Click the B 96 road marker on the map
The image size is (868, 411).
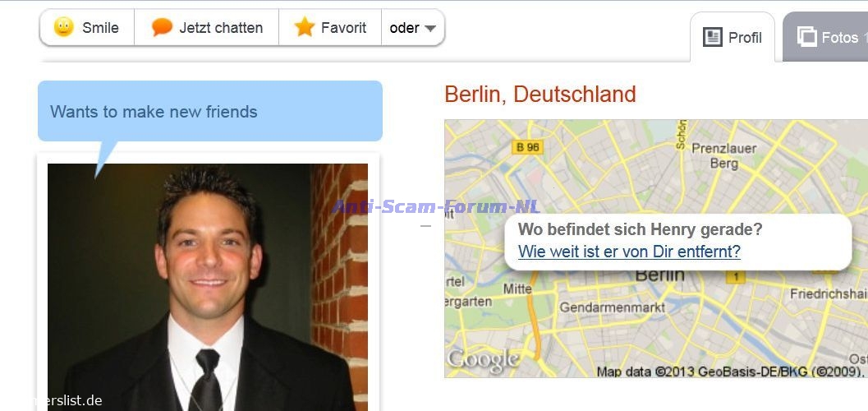[x=527, y=147]
